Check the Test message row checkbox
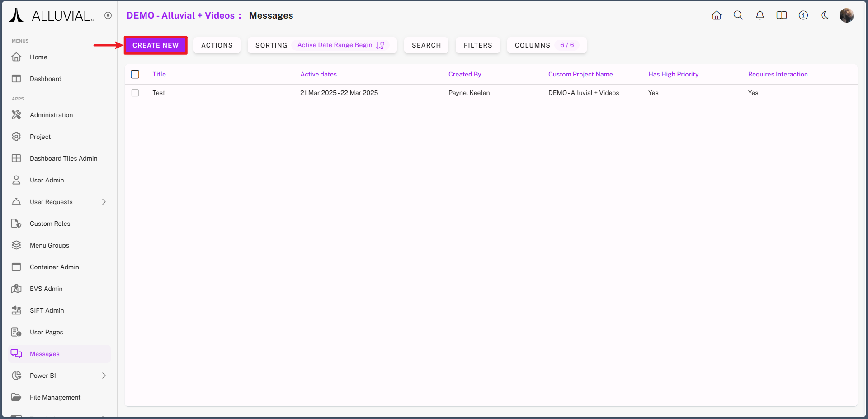The width and height of the screenshot is (868, 419). tap(135, 93)
